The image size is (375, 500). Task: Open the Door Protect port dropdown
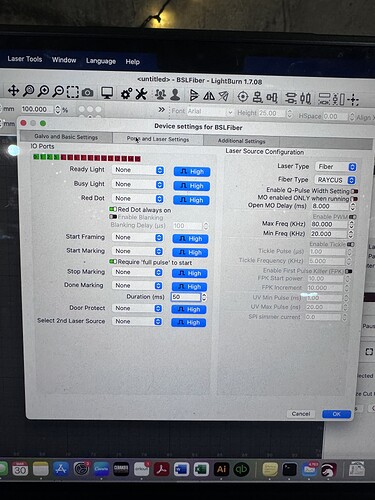pyautogui.click(x=137, y=308)
